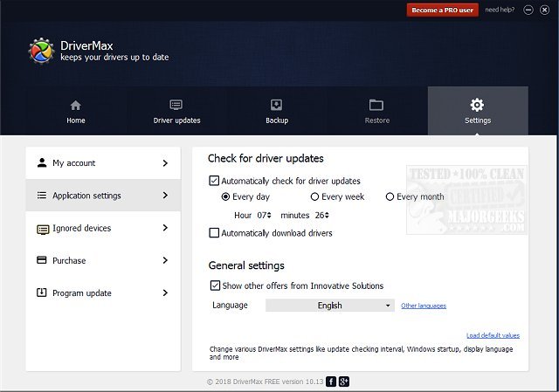Select the Every month radio button
Screen dimensions: 559x392
[x=390, y=196]
